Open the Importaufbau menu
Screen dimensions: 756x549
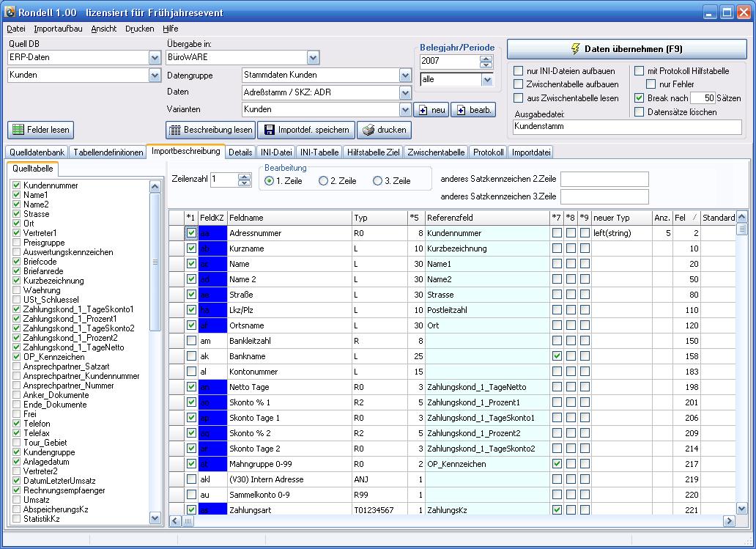coord(58,29)
